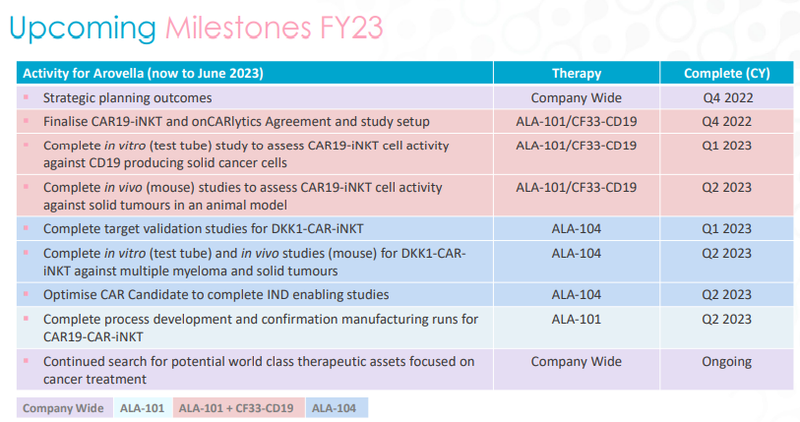Click the pink bullet beside 'Strategic planning outcomes'

pyautogui.click(x=26, y=96)
